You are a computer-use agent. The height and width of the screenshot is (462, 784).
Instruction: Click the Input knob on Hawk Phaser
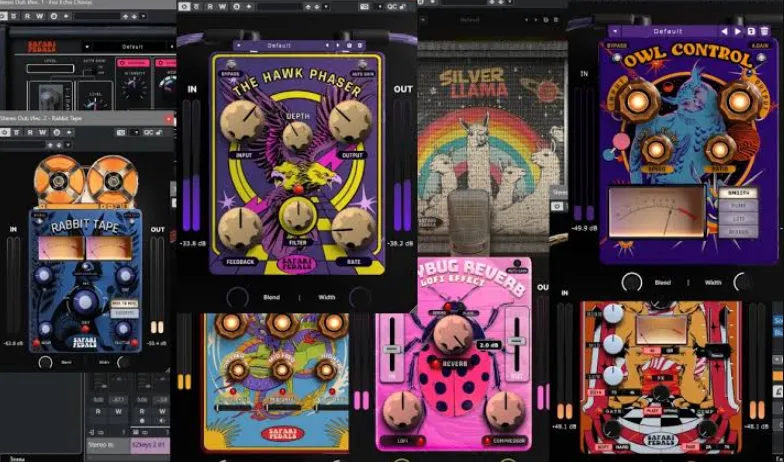(242, 120)
